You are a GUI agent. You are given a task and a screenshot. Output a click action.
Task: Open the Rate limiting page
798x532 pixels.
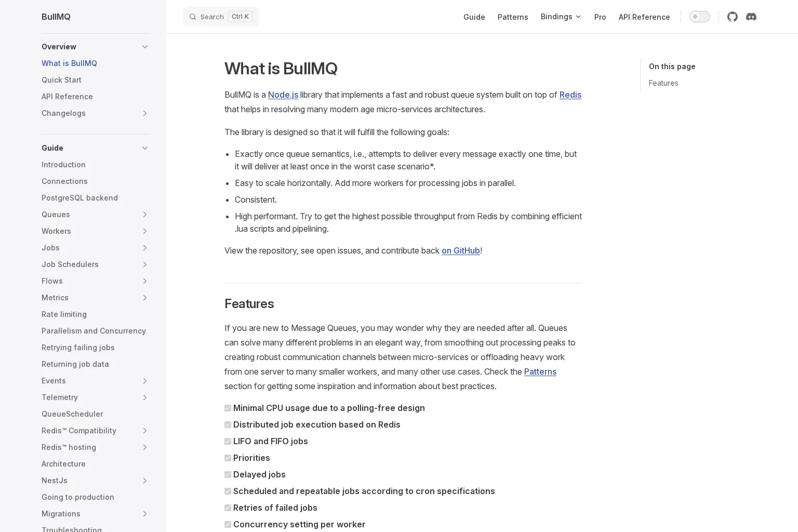click(x=64, y=314)
